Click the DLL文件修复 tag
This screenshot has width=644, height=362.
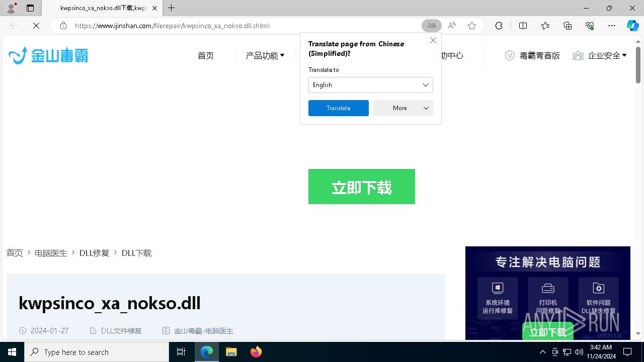121,331
